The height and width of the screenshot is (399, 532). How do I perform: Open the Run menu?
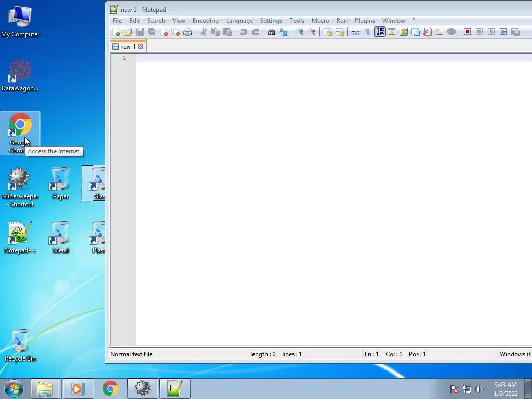pos(342,21)
